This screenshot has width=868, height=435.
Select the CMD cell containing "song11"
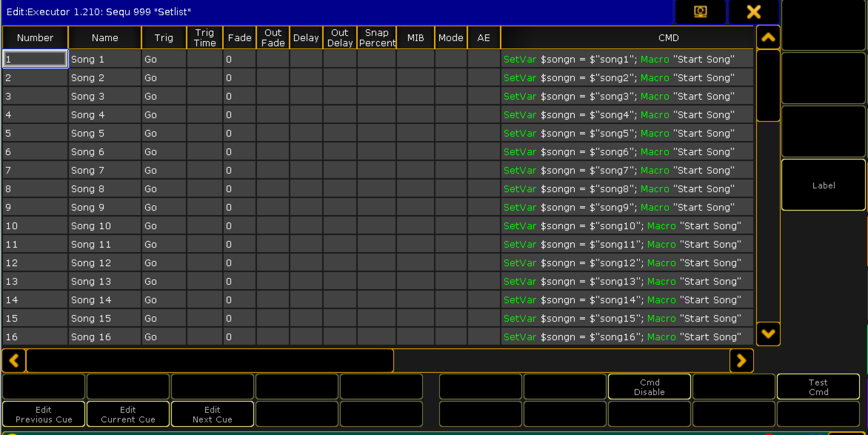(x=627, y=244)
